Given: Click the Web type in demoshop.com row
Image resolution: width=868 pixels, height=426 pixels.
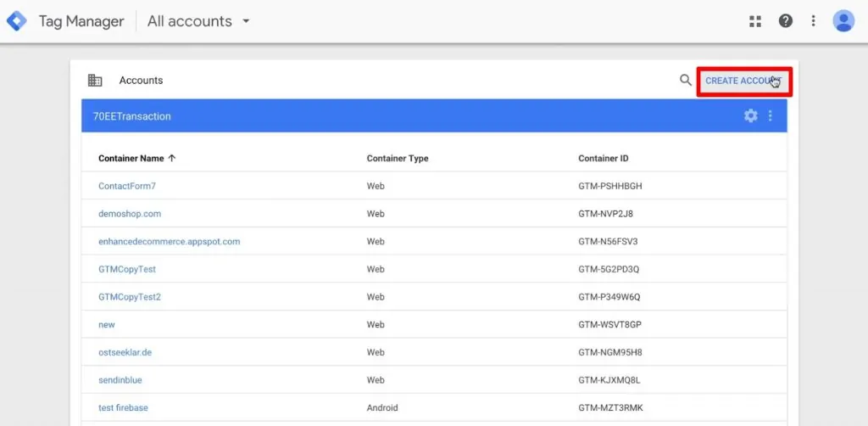Looking at the screenshot, I should (x=376, y=214).
